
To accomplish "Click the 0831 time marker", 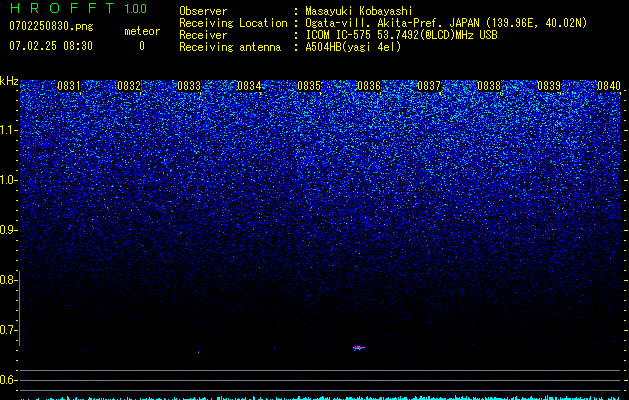I will 69,86.
